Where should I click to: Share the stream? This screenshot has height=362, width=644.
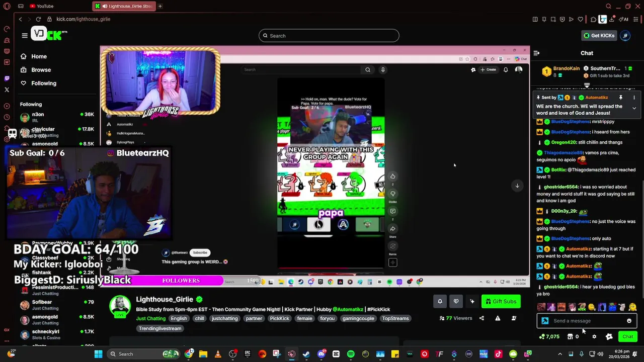[x=481, y=318]
